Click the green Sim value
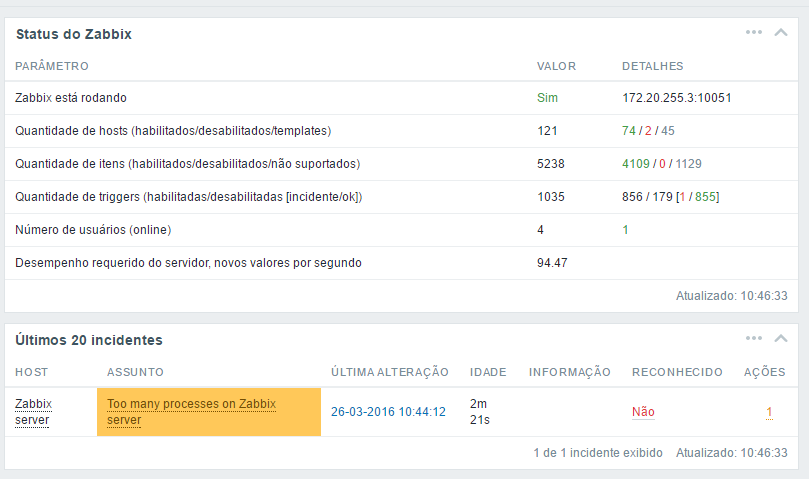Image resolution: width=809 pixels, height=479 pixels. [x=547, y=98]
